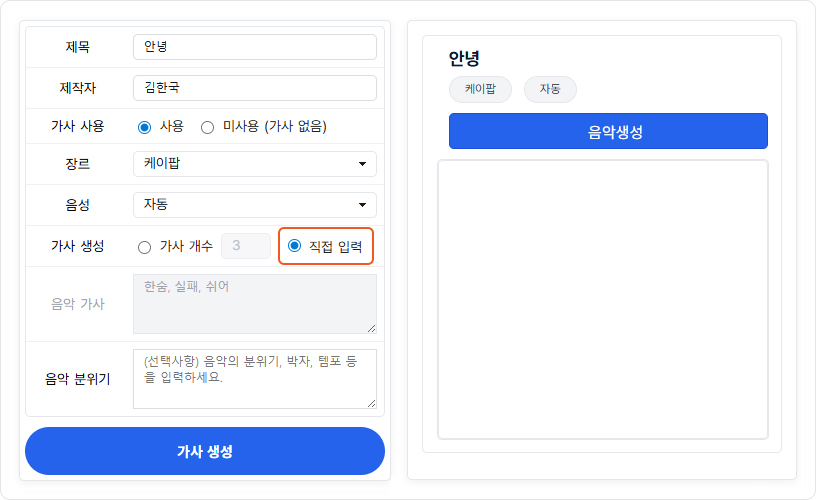816x500 pixels.
Task: Click the 음악 분위기 field label
Action: 78,379
